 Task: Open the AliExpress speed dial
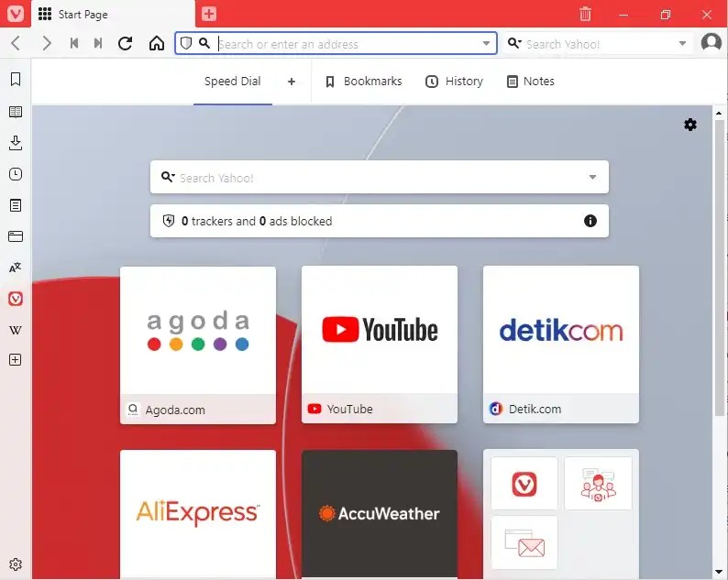[198, 514]
